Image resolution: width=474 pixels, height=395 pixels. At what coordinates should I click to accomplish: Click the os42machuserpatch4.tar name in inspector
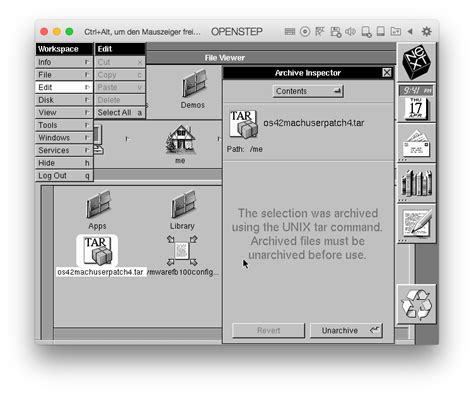(x=314, y=123)
